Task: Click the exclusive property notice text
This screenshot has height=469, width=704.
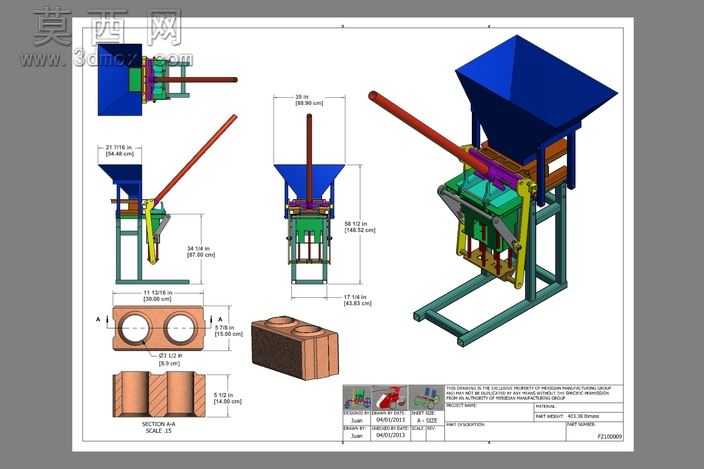Action: click(x=529, y=393)
